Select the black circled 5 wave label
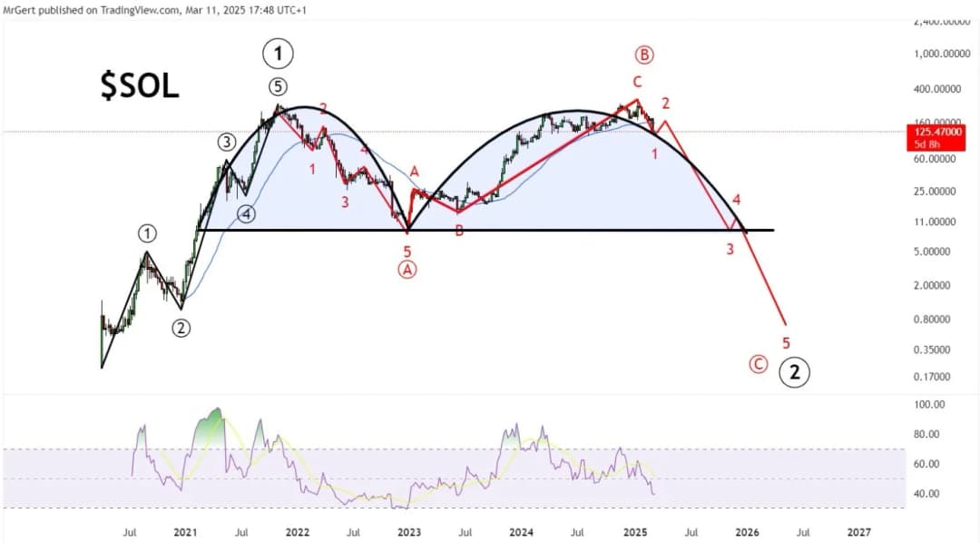Image resolution: width=980 pixels, height=543 pixels. [x=278, y=88]
